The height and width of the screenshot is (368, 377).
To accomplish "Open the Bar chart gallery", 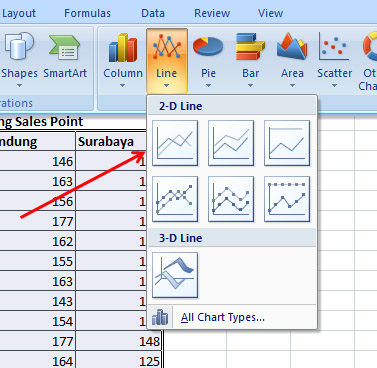I will coord(251,61).
